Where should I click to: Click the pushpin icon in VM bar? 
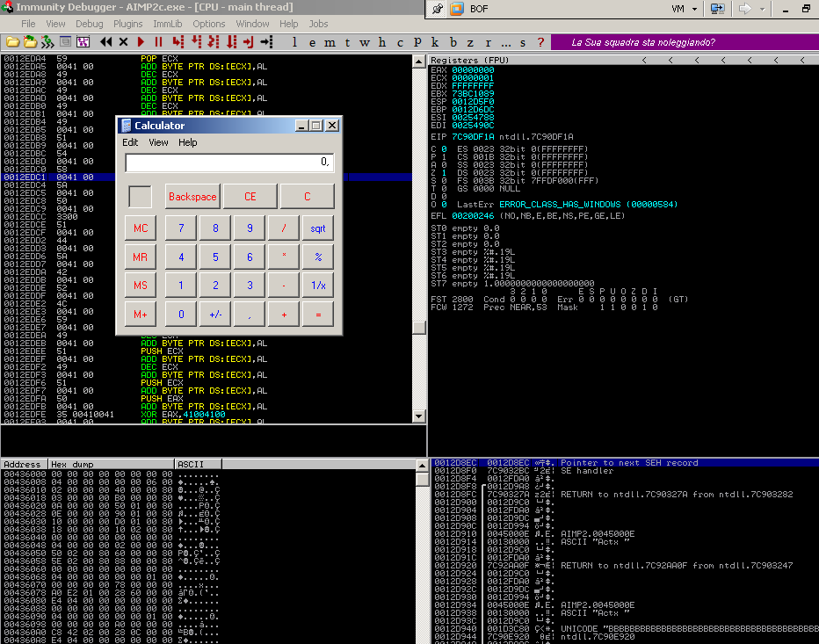click(x=438, y=9)
